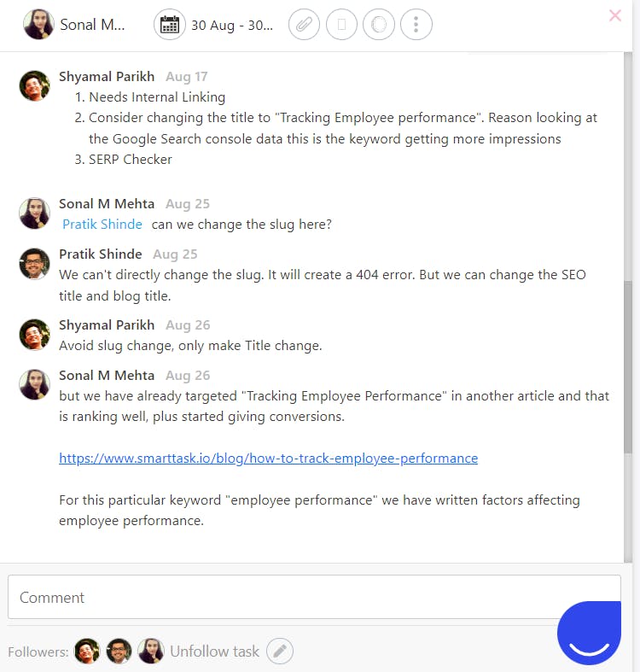Image resolution: width=640 pixels, height=672 pixels.
Task: Click Shyamal Parikh's avatar on Aug 17 comment
Action: [34, 85]
